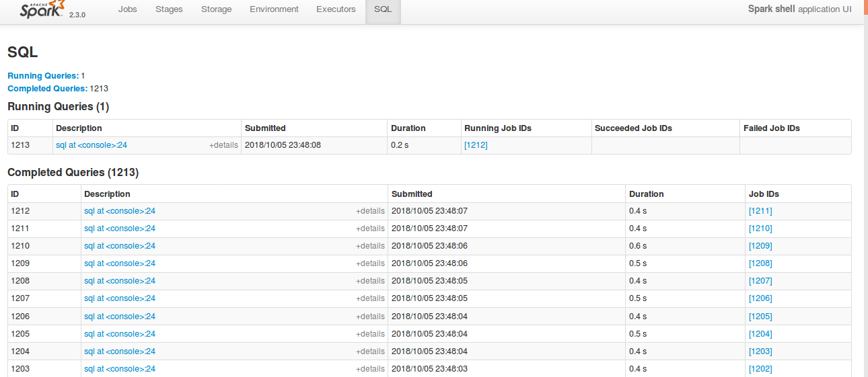868x377 pixels.
Task: Expand +details for query 1206
Action: coord(371,317)
